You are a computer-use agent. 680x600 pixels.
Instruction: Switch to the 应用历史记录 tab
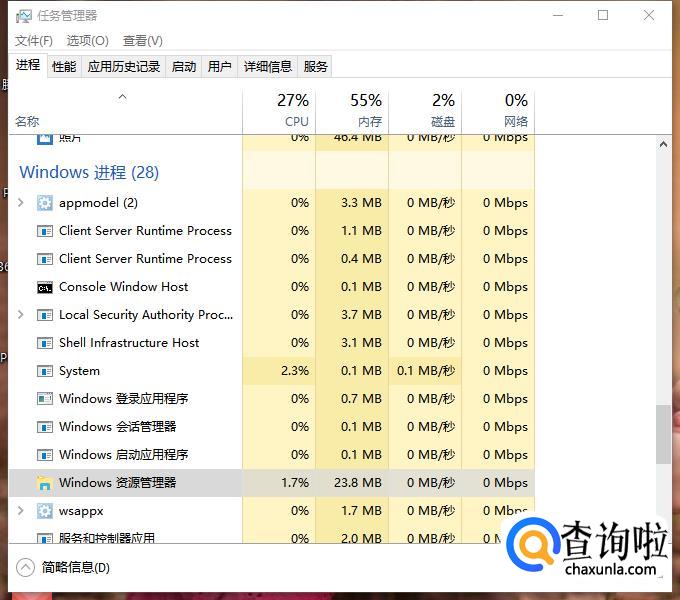click(124, 67)
